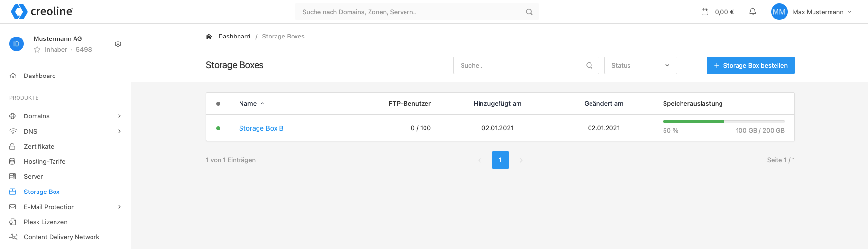Screen dimensions: 868x249
Task: Click the status dot column header
Action: (218, 103)
